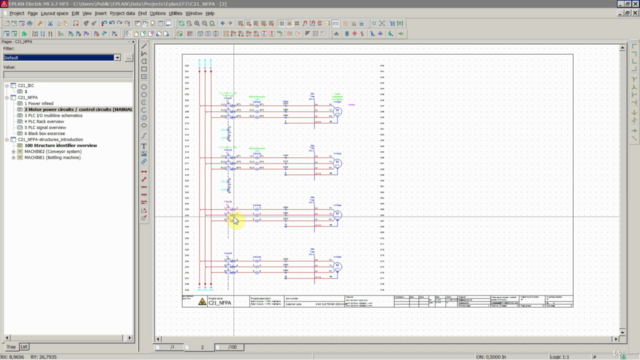
Task: Click the C21_NFPA project name in title block
Action: (x=220, y=303)
